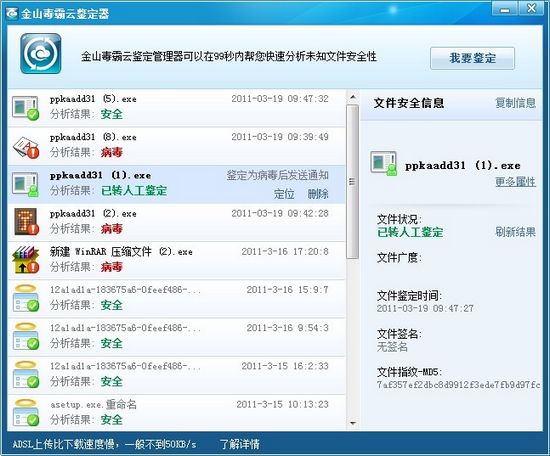Viewport: 550px width, 456px height.
Task: Minimize the cloud appraiser window
Action: pyautogui.click(x=504, y=9)
